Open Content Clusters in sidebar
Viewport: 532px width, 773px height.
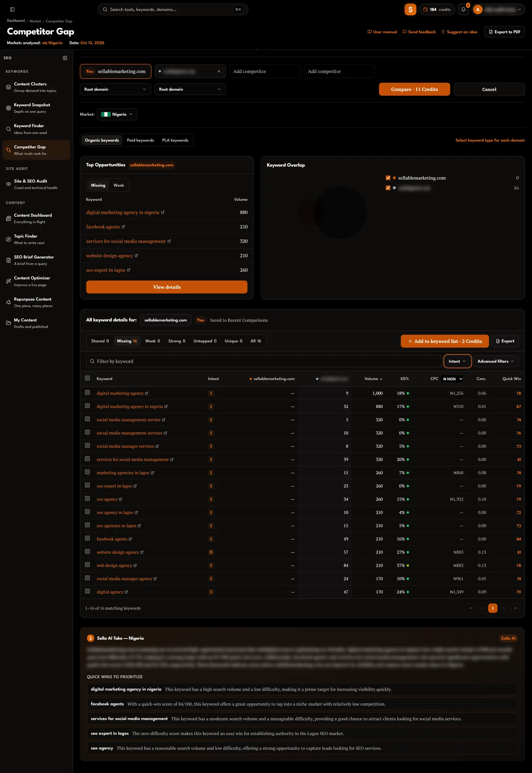coord(36,87)
